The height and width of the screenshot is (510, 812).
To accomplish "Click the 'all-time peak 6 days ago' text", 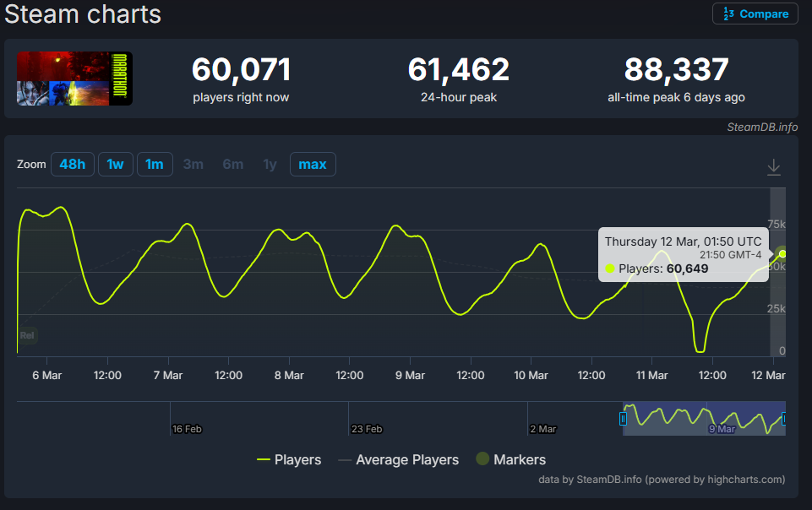I will 676,97.
